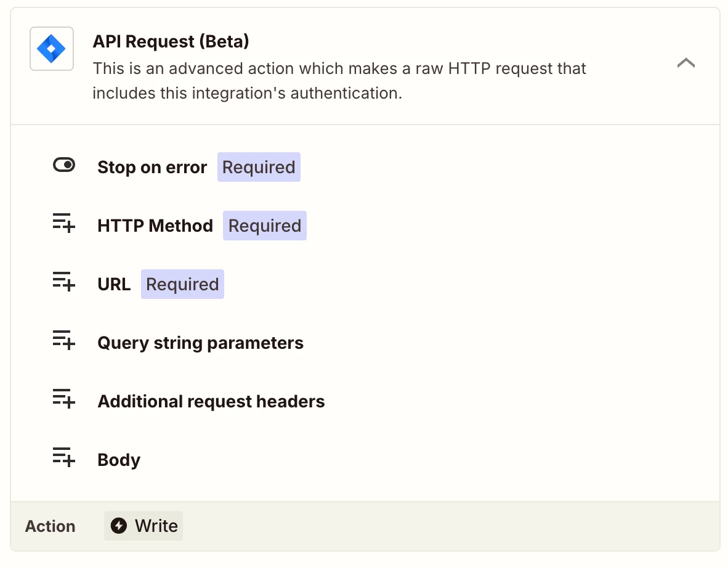
Task: Select the Body field label
Action: 119,460
